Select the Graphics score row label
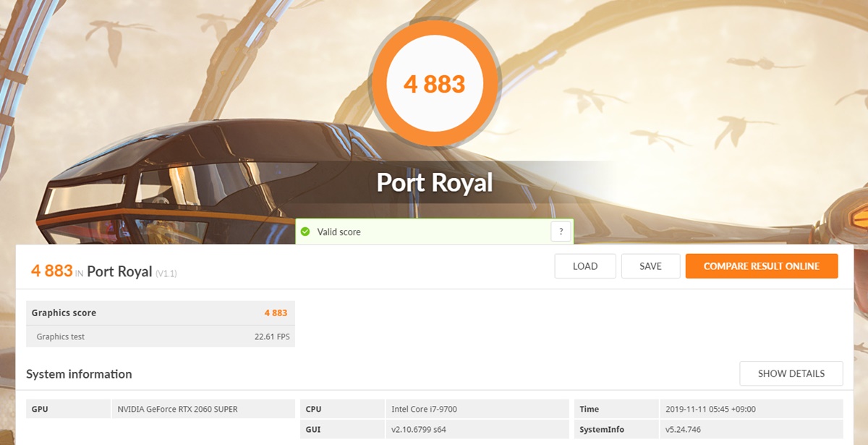868x445 pixels. click(x=64, y=313)
